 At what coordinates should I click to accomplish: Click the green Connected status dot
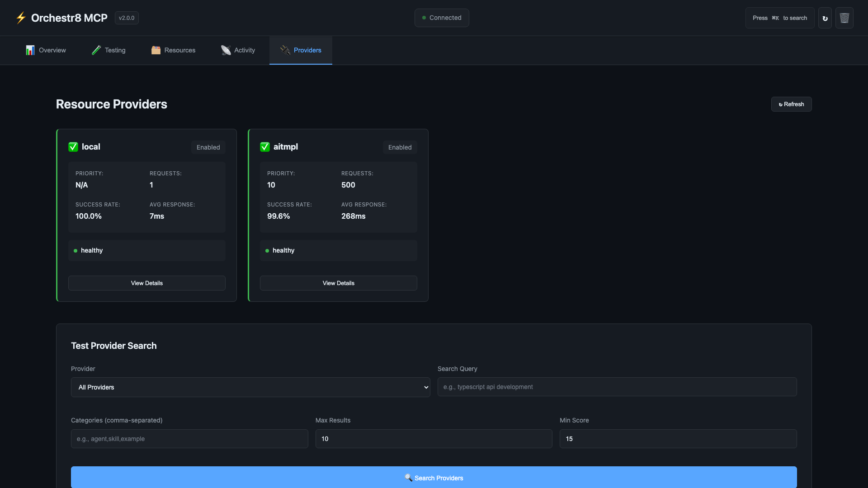[x=424, y=18]
